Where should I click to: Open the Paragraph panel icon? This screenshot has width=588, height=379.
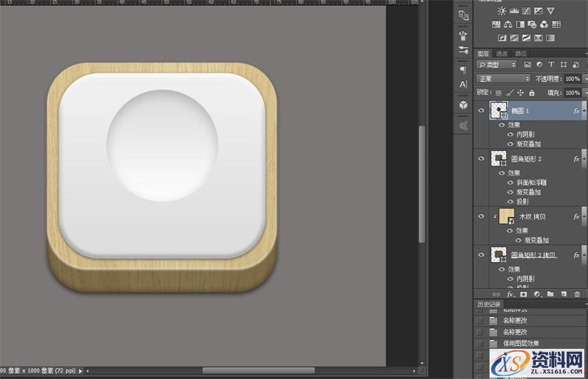pos(463,70)
